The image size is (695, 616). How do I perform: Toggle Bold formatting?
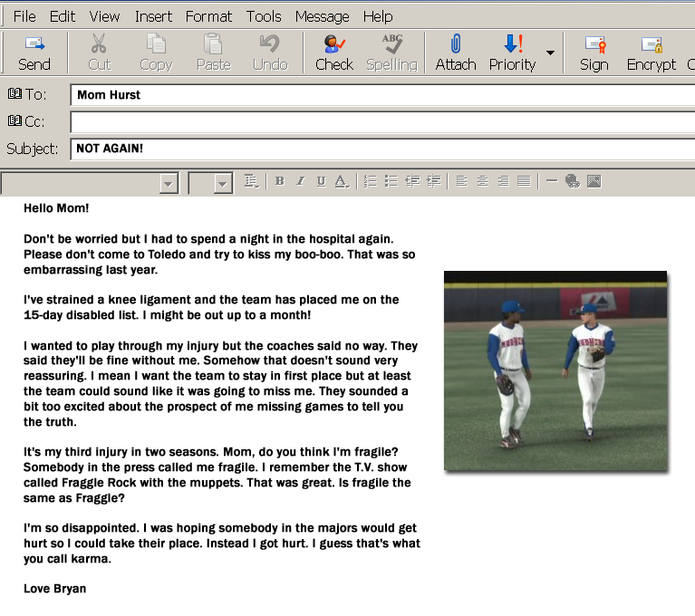click(x=279, y=181)
